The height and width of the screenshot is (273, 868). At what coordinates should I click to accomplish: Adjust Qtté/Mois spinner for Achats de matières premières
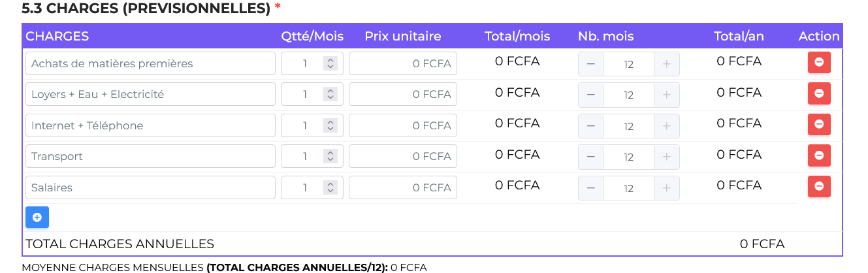pos(330,64)
